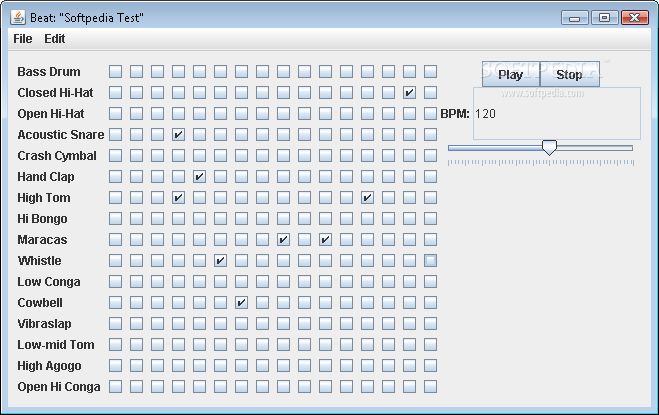Tick the first High Agogo checkbox
Image resolution: width=659 pixels, height=415 pixels.
click(115, 366)
